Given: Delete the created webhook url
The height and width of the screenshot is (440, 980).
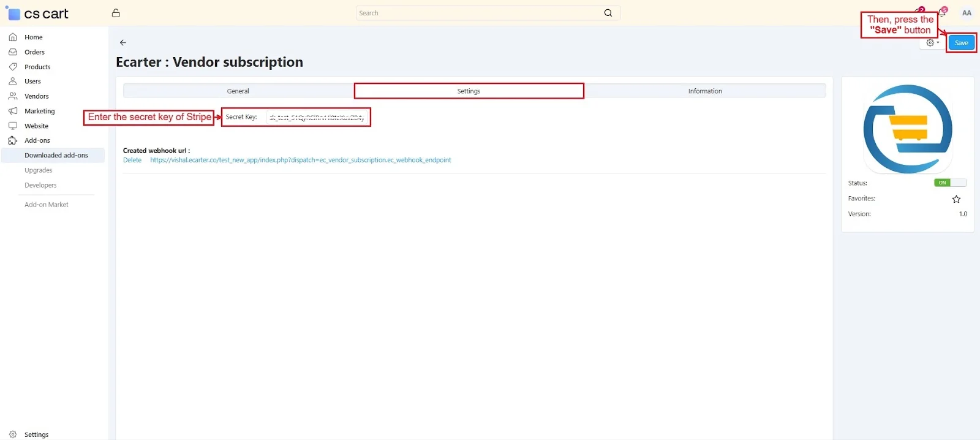Looking at the screenshot, I should (132, 160).
